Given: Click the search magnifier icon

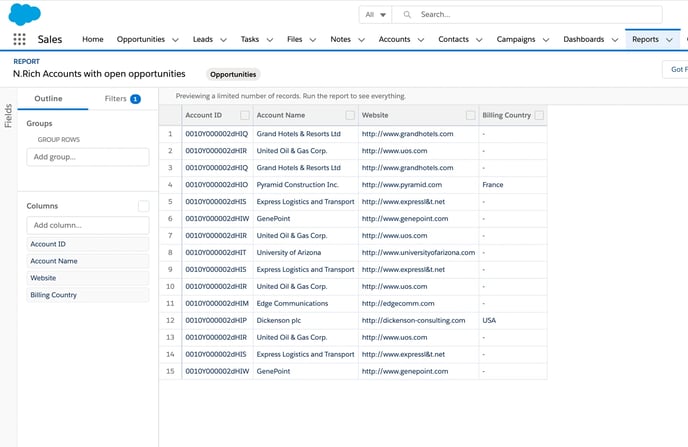Looking at the screenshot, I should pyautogui.click(x=407, y=14).
